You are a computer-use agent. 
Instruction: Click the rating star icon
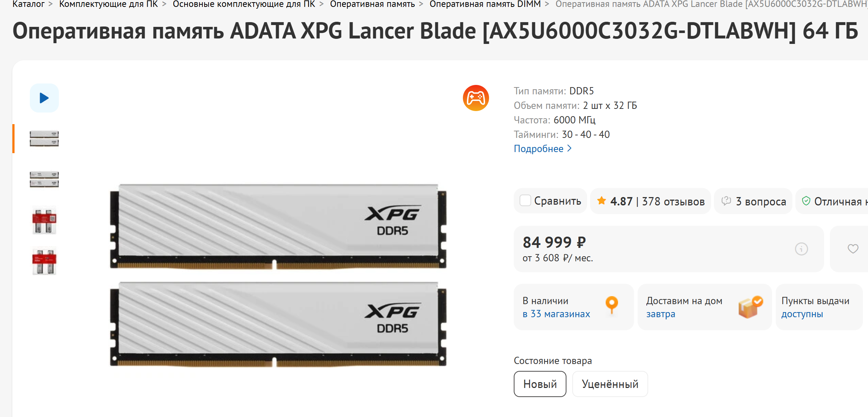click(601, 200)
